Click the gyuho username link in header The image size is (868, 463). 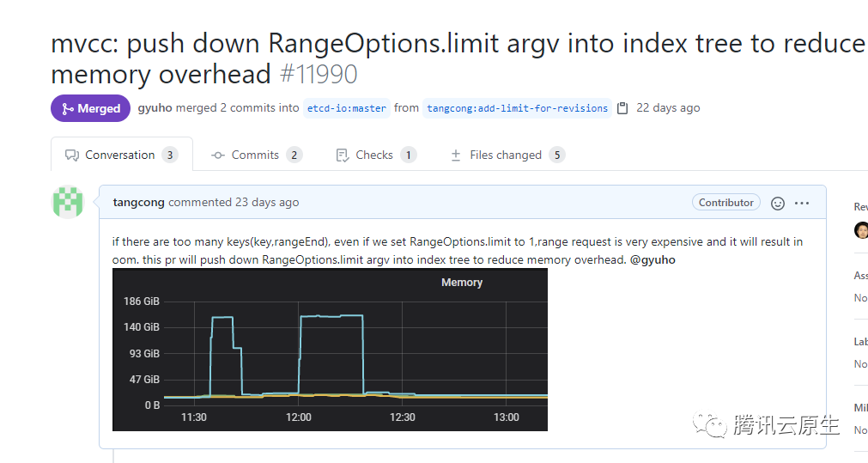click(x=156, y=108)
